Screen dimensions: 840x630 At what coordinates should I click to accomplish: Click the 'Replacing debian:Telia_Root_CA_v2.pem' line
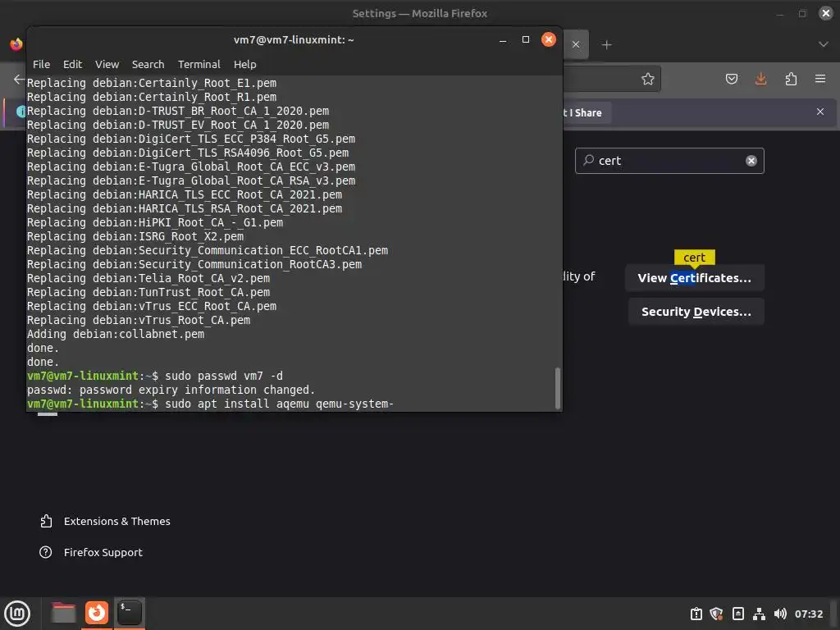point(148,279)
